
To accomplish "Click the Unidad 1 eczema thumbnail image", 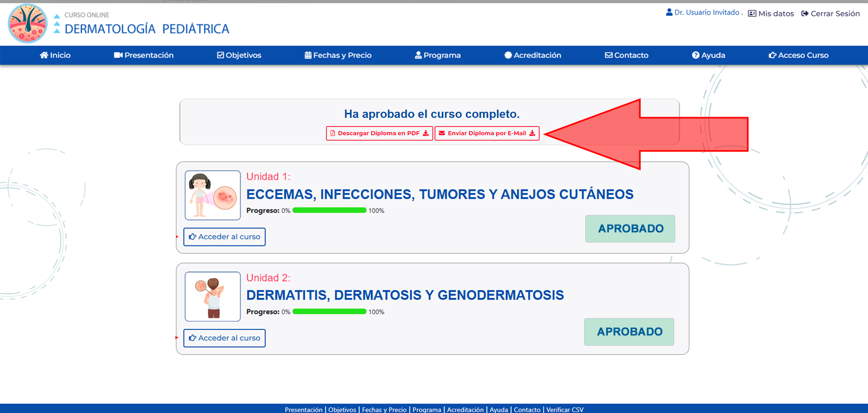I will point(213,195).
